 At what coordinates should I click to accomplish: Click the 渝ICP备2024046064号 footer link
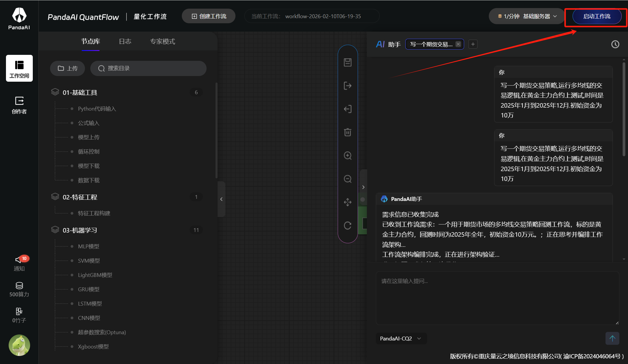pos(593,356)
